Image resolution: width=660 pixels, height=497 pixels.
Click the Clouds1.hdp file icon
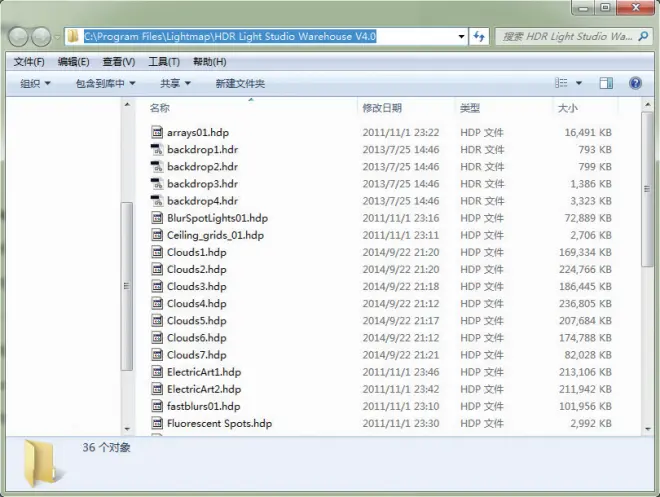(157, 252)
